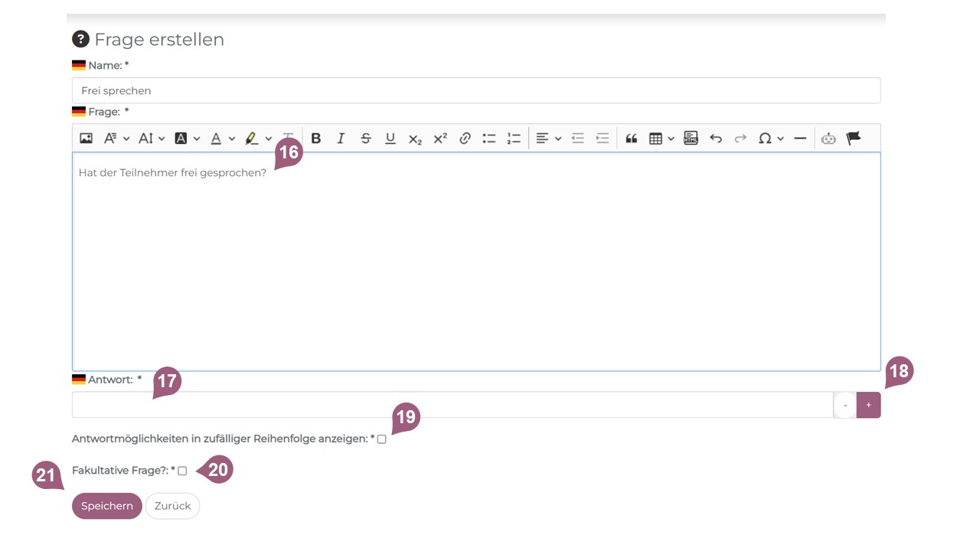Click the flag icon in toolbar
The height and width of the screenshot is (551, 980).
854,139
